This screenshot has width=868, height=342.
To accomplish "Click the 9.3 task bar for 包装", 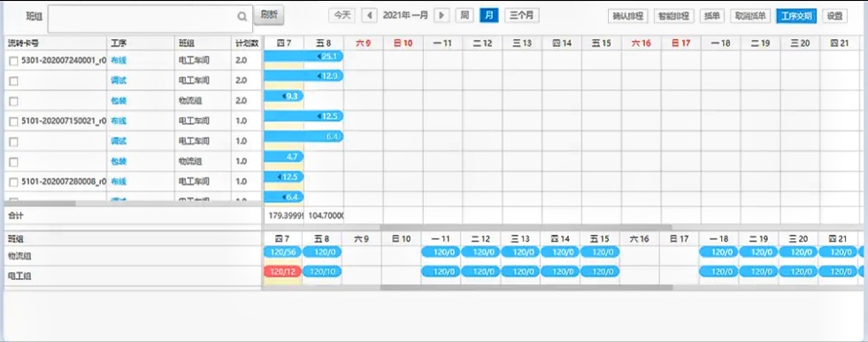I will click(284, 96).
